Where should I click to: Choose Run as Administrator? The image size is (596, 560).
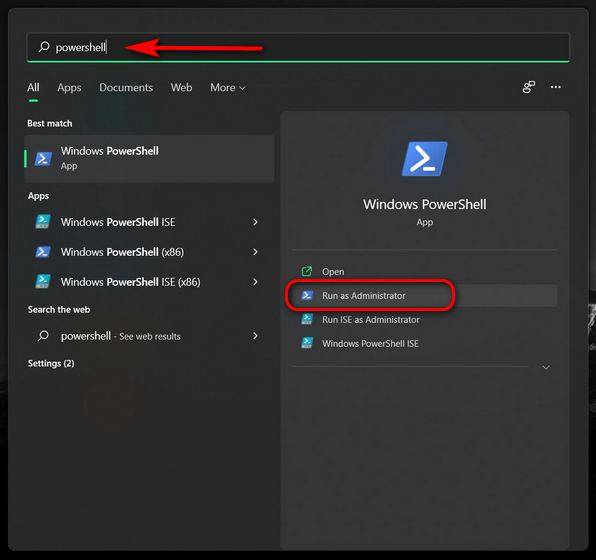coord(425,295)
